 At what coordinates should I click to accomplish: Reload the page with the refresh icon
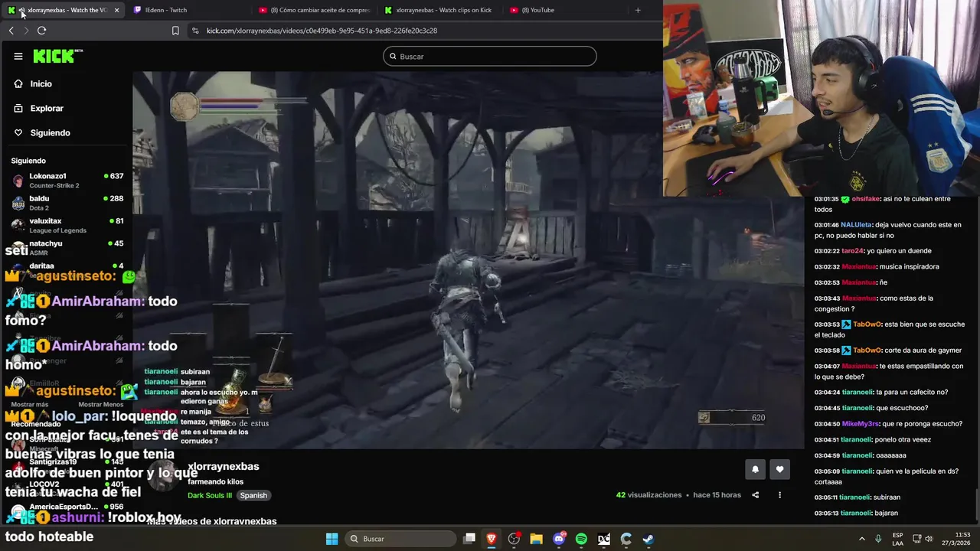[42, 31]
